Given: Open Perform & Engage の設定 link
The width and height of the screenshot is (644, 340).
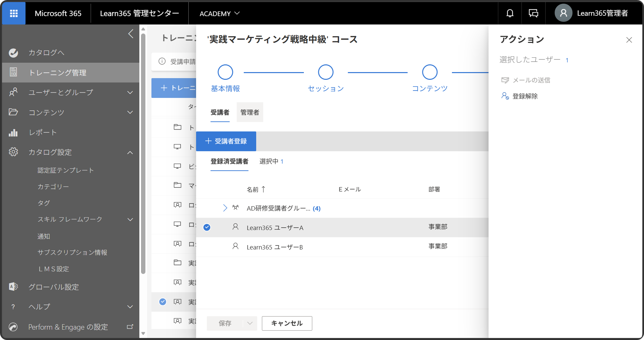Looking at the screenshot, I should pos(71,327).
